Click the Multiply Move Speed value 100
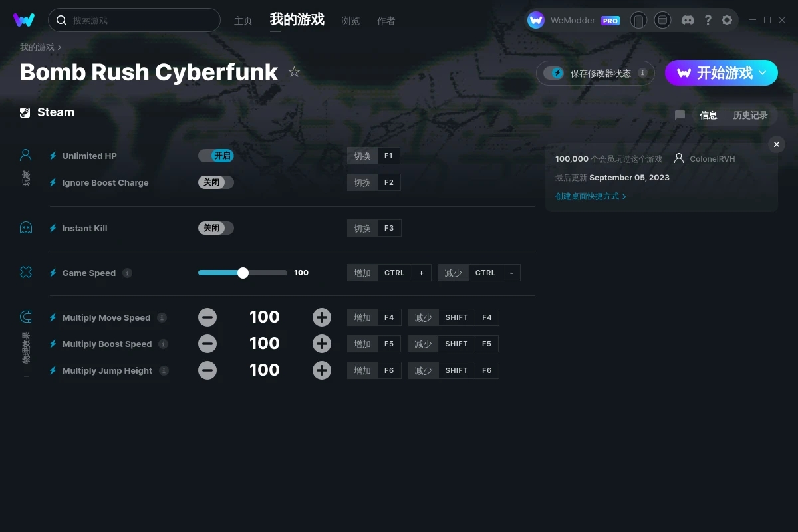Screen dimensions: 798x532 [265, 317]
